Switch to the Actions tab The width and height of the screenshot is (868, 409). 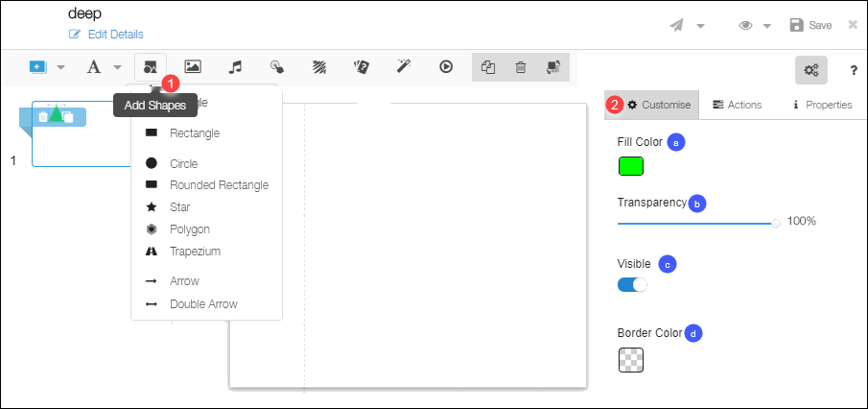click(x=738, y=105)
